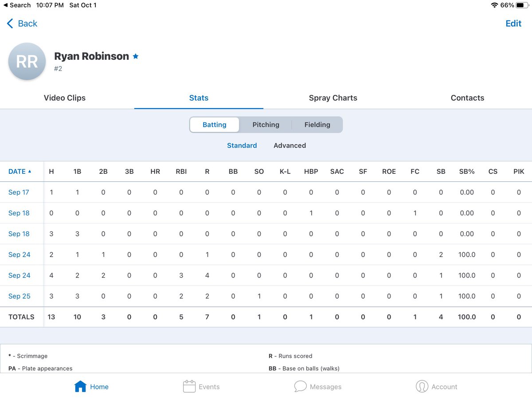Viewport: 532px width, 399px height.
Task: Sort by the SAC column header
Action: point(337,172)
